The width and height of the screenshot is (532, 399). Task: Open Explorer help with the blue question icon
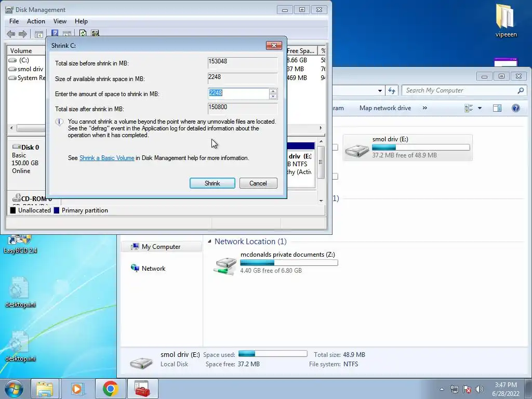point(516,108)
